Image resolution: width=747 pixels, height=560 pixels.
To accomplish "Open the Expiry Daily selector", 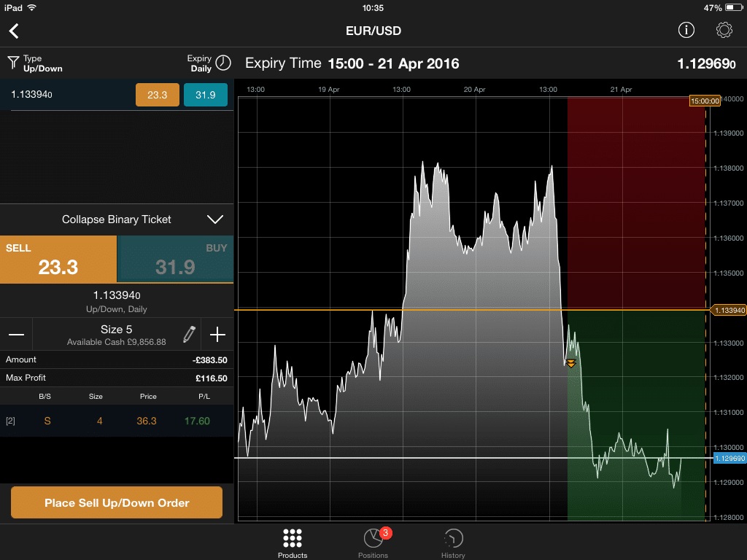I will 199,63.
